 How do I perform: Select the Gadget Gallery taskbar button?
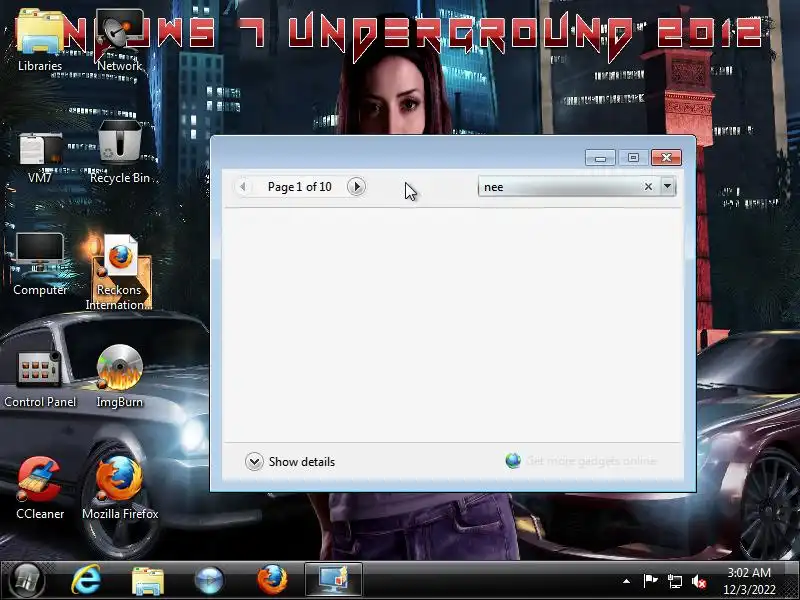pos(334,580)
